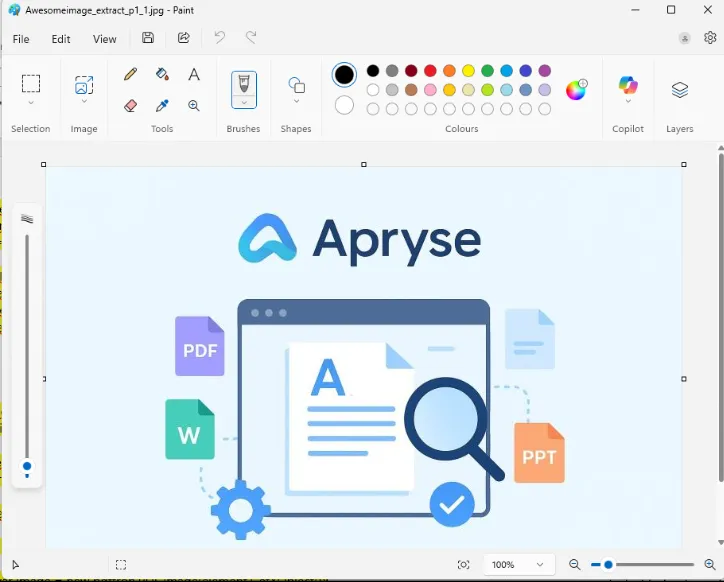The image size is (724, 582).
Task: Zoom out with the minus magnifier
Action: tap(574, 564)
